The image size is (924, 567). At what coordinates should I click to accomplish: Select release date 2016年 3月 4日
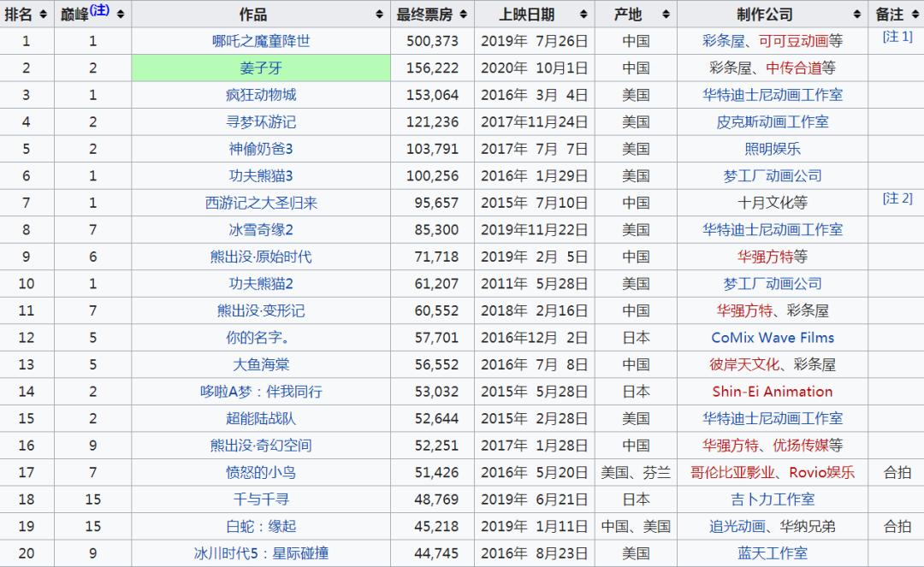click(x=535, y=95)
